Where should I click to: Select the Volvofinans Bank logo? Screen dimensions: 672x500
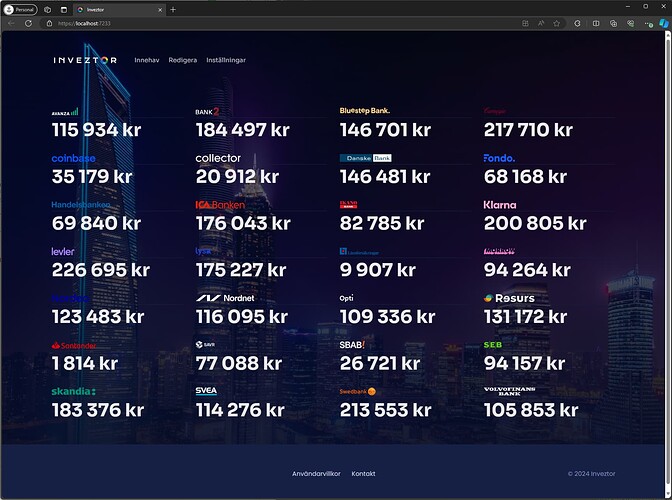click(509, 391)
